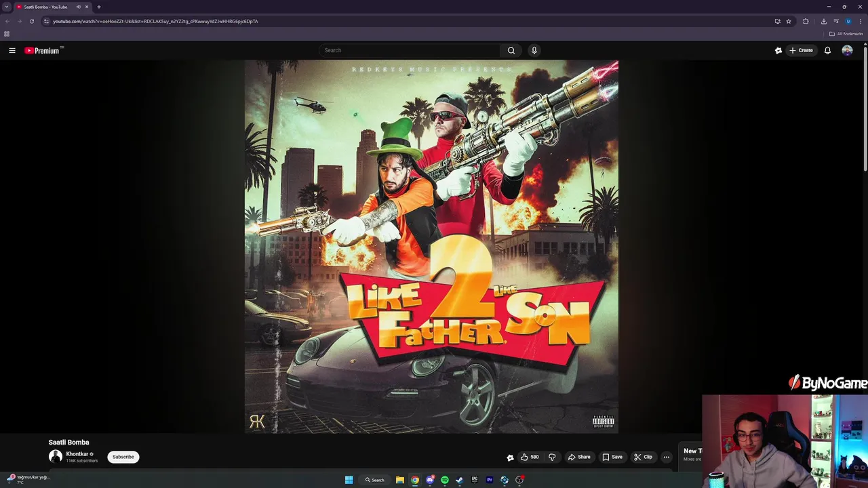
Task: Open Windows taskbar Search box
Action: click(375, 480)
